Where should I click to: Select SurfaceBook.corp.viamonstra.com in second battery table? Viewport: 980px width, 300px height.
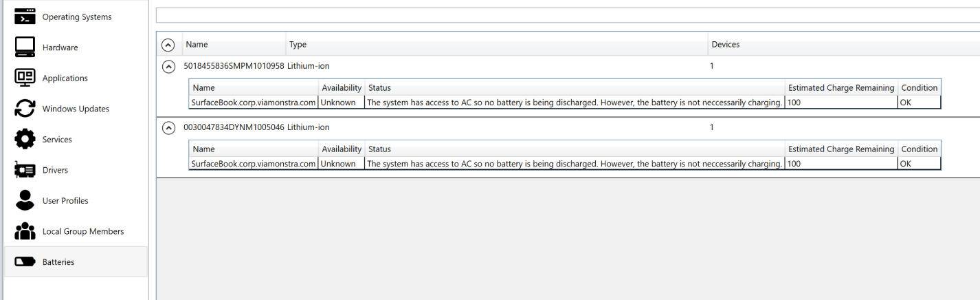coord(254,164)
